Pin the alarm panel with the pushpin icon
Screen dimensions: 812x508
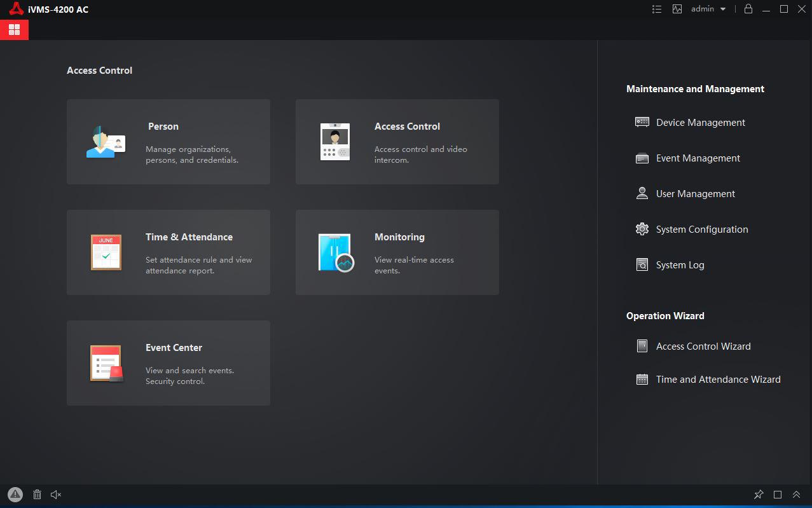pos(758,495)
